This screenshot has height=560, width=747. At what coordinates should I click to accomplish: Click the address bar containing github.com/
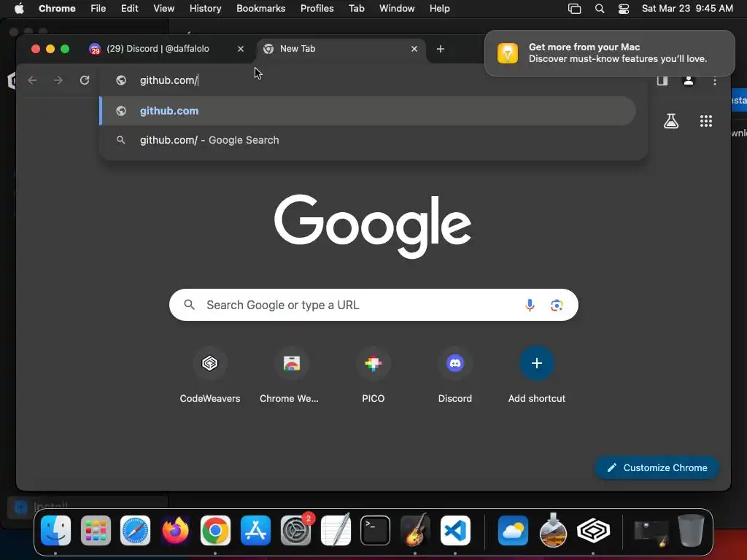tap(373, 80)
